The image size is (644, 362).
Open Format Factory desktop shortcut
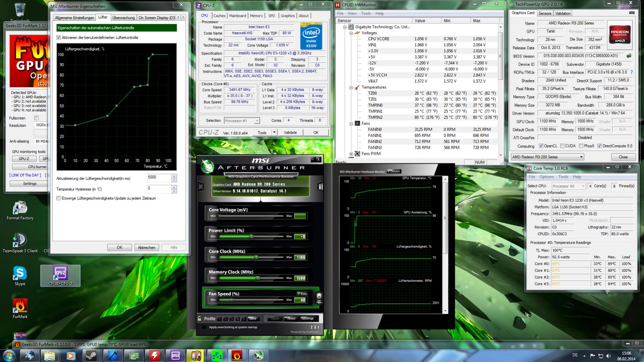(x=20, y=211)
